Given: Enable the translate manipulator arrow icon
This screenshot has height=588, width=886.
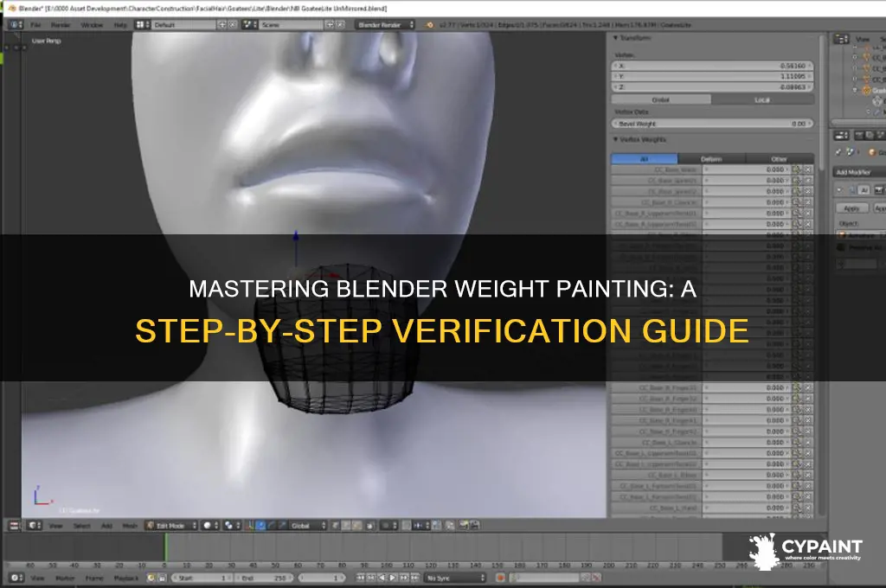Looking at the screenshot, I should [261, 526].
